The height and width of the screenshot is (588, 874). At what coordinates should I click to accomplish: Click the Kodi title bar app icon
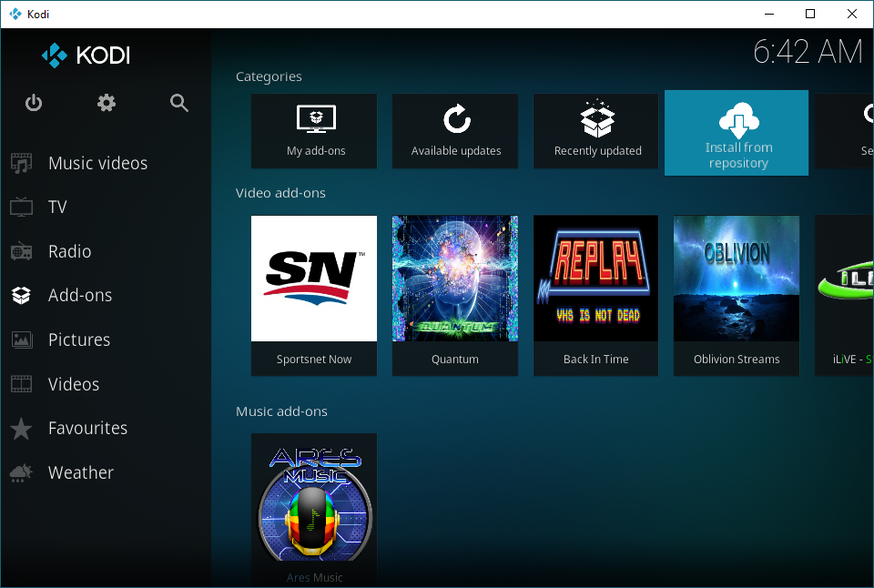(15, 14)
